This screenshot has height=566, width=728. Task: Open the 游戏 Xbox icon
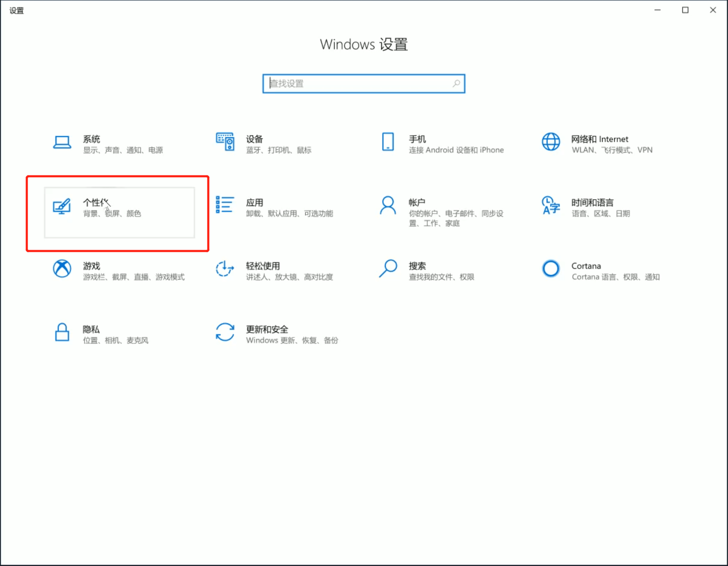62,269
